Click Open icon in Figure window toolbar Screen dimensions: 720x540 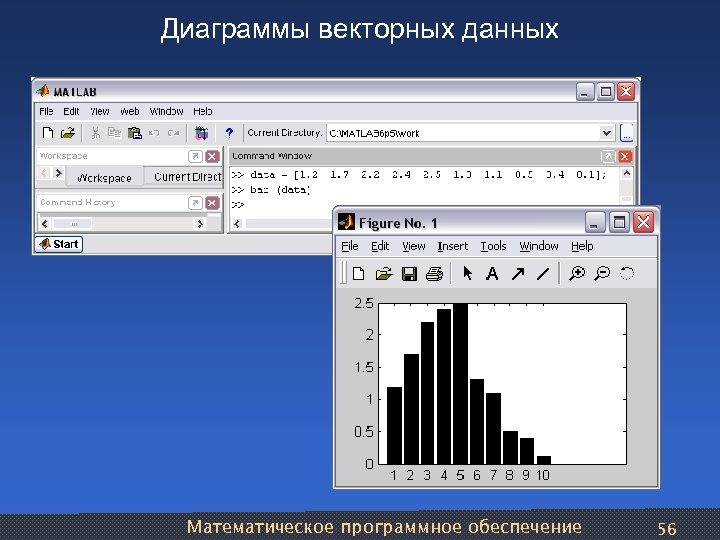[384, 274]
